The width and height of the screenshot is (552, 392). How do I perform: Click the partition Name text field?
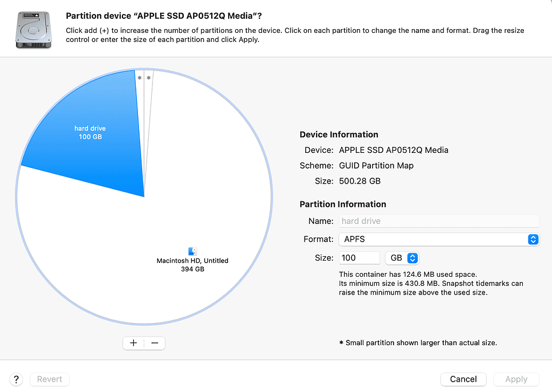click(439, 221)
